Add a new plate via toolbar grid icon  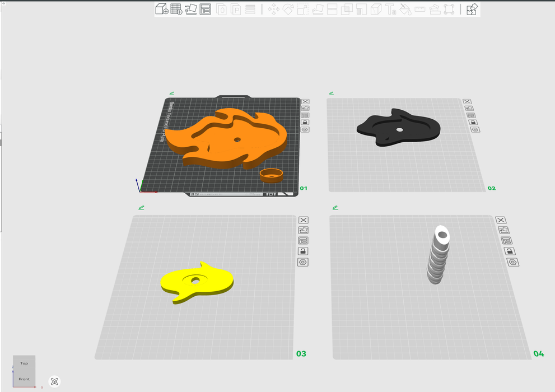176,9
